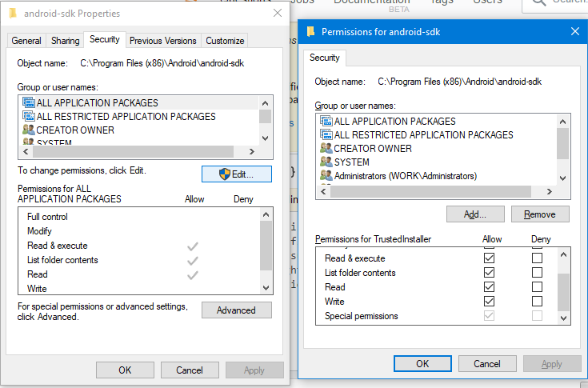This screenshot has height=388, width=588.
Task: Cancel the android-sdk Properties window
Action: [190, 370]
